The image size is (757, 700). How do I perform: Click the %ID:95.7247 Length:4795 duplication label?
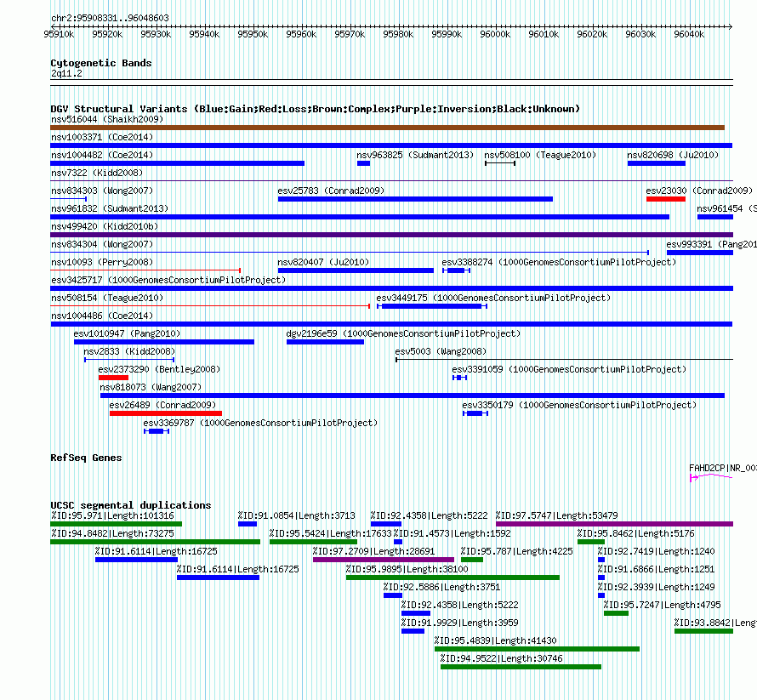click(662, 605)
